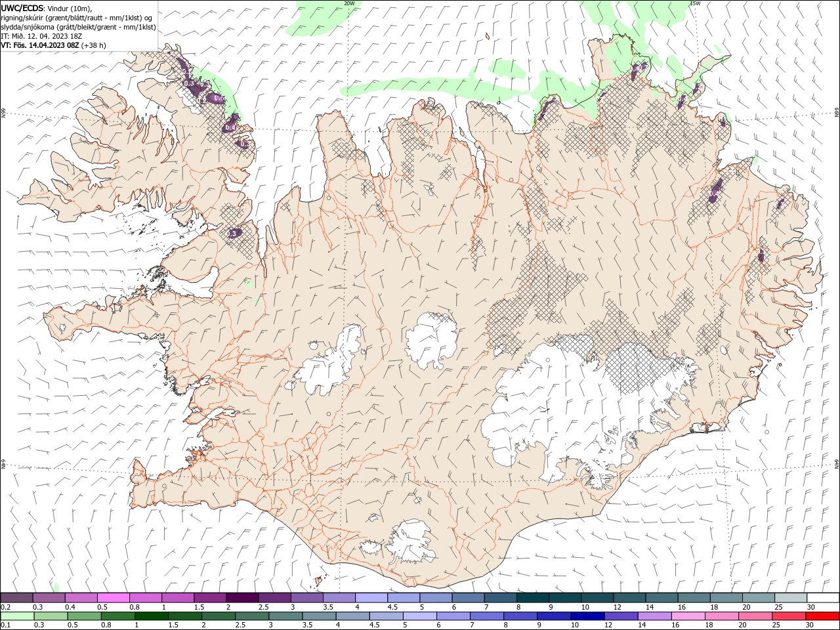
Task: Click the violet swatch starting at 12, lower legend row
Action: pos(620,616)
